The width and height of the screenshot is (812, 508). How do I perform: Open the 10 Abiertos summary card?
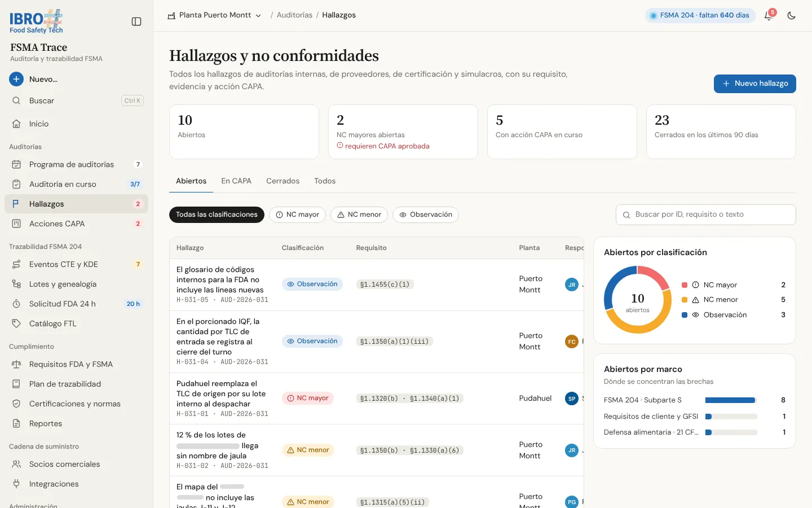(244, 132)
